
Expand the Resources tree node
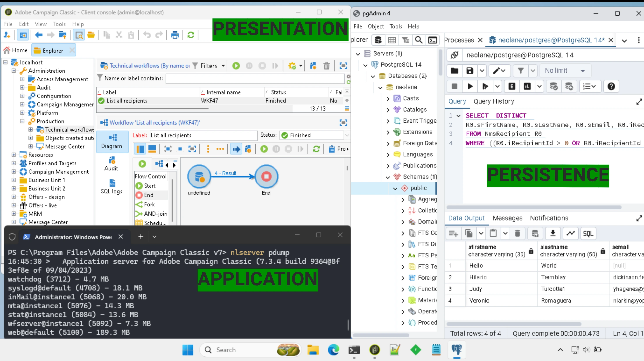pyautogui.click(x=14, y=155)
